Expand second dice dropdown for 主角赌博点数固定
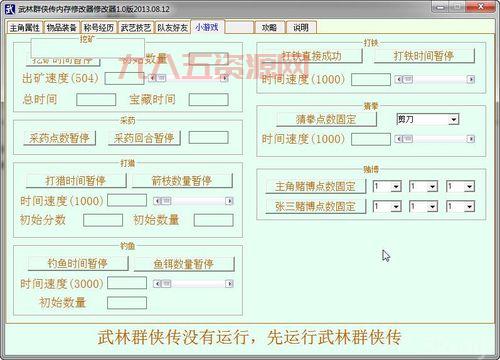This screenshot has width=500, height=360. [433, 186]
